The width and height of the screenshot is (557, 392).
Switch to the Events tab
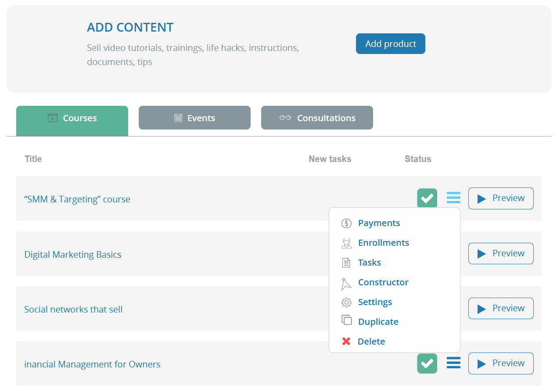tap(194, 118)
